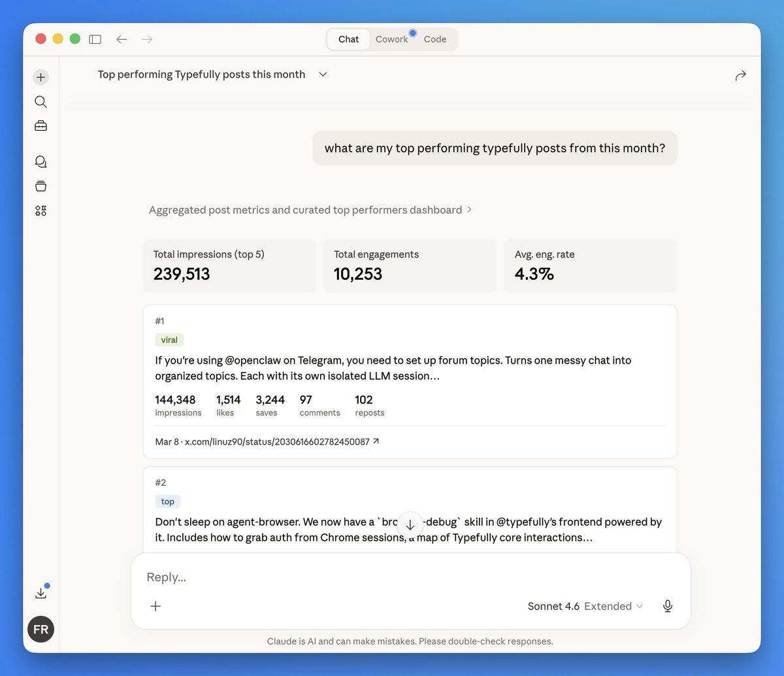The image size is (784, 676).
Task: Click the user message bubble text
Action: point(495,148)
